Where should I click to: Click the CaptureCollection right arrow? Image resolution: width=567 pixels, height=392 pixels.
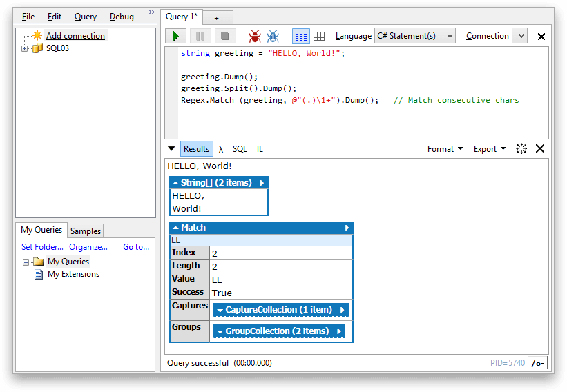[x=343, y=310]
